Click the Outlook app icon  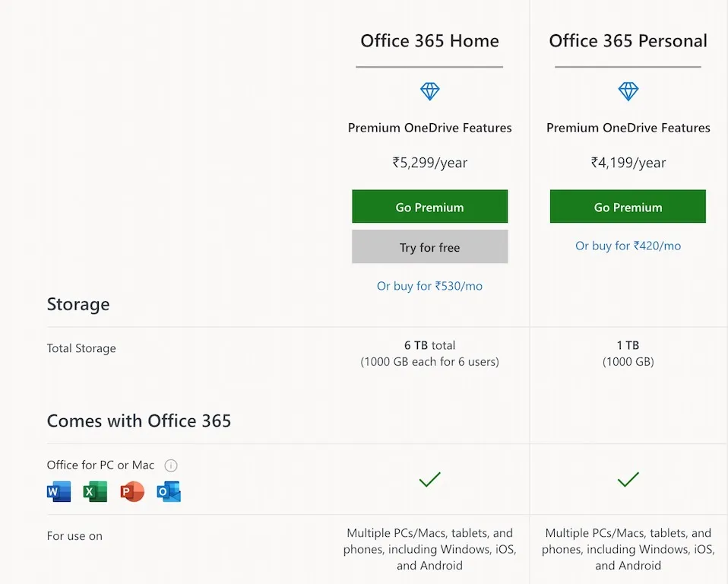coord(169,491)
